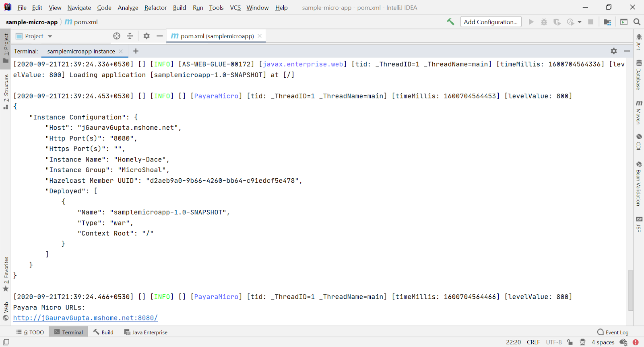Open Project Structure icon in toolbar
The height and width of the screenshot is (347, 644).
coord(607,22)
